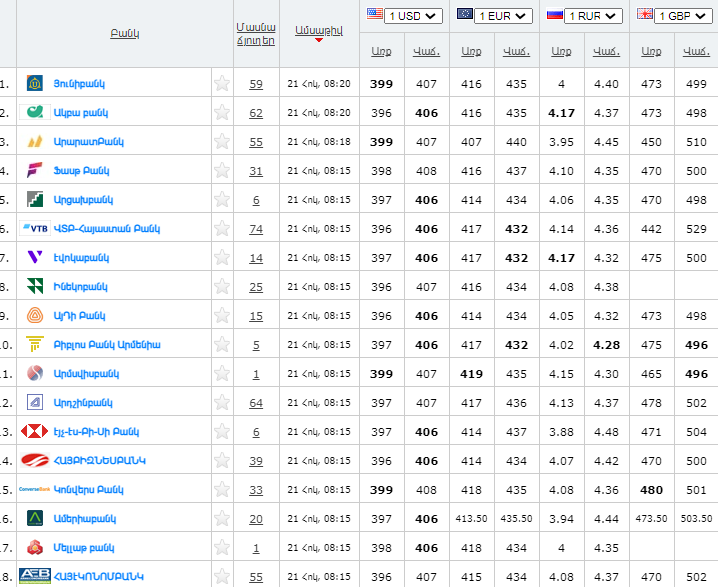Image resolution: width=718 pixels, height=587 pixels.
Task: Click the Byblos Bank Armenia yellow logo
Action: (x=35, y=344)
